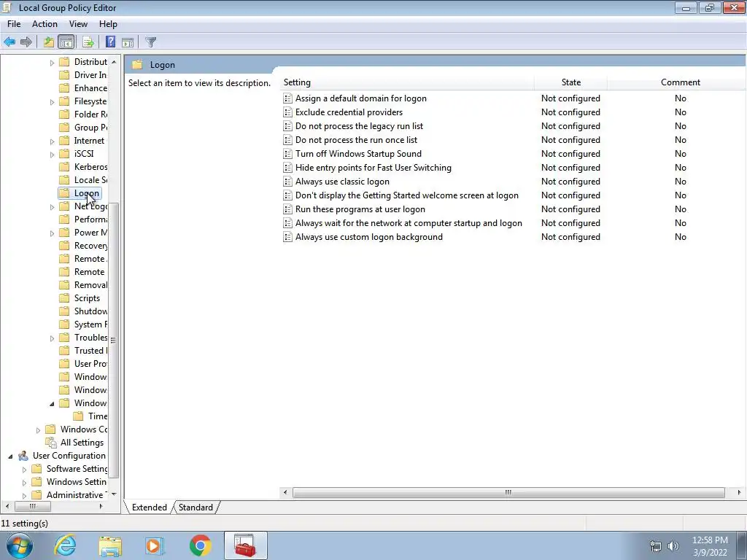Viewport: 747px width, 560px height.
Task: Expand the Distribut... tree folder
Action: [52, 63]
